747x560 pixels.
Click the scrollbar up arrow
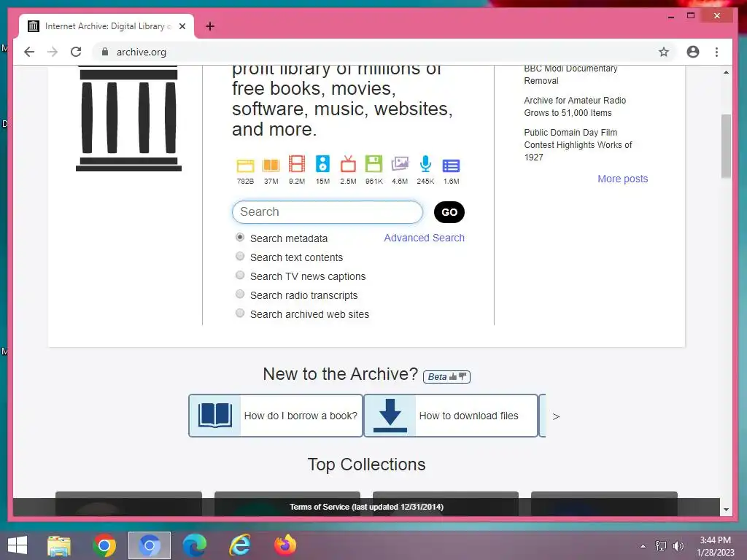pos(726,72)
